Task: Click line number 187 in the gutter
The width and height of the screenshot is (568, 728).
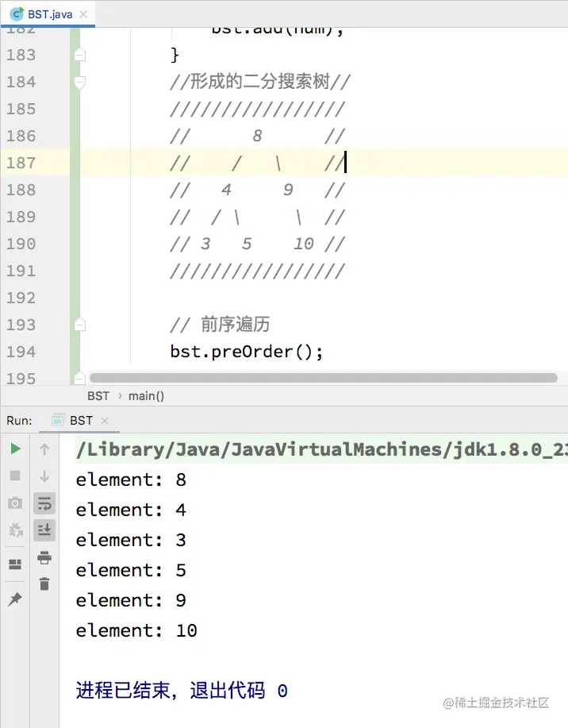Action: (21, 163)
